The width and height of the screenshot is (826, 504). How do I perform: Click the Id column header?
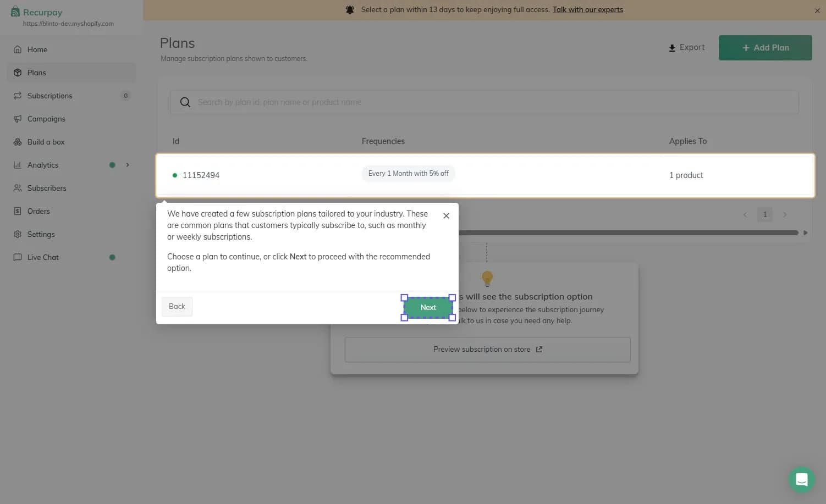(x=176, y=141)
